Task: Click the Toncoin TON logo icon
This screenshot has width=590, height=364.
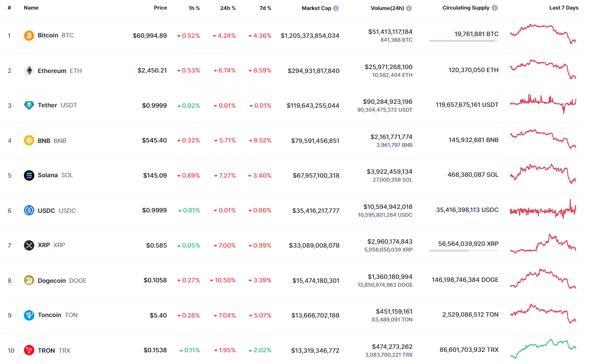Action: click(x=29, y=315)
